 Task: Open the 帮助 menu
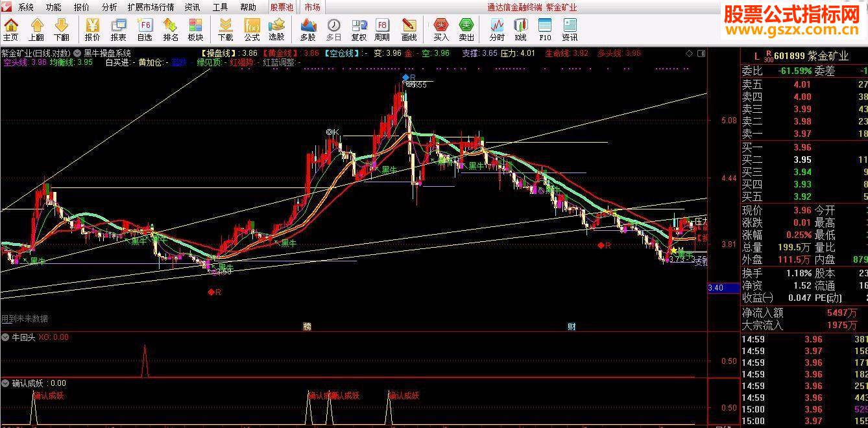click(248, 7)
